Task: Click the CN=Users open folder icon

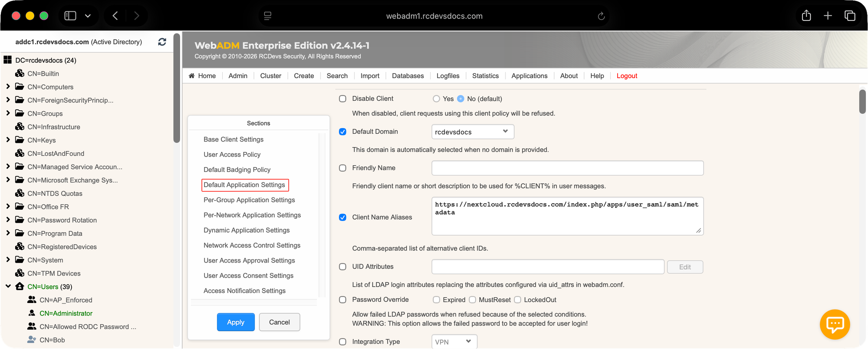Action: (20, 286)
